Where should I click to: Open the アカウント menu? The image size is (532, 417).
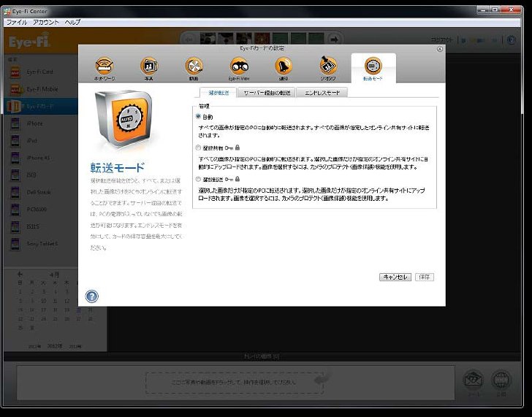coord(46,23)
